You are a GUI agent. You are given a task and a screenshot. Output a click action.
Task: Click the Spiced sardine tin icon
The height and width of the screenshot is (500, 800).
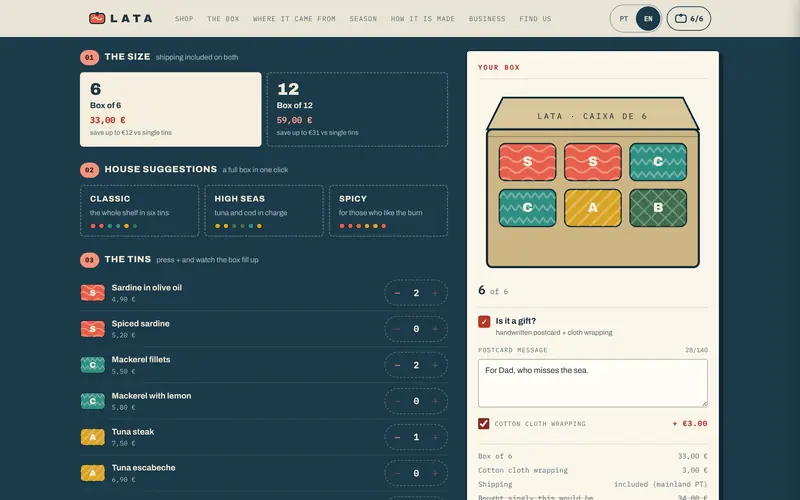pyautogui.click(x=93, y=329)
